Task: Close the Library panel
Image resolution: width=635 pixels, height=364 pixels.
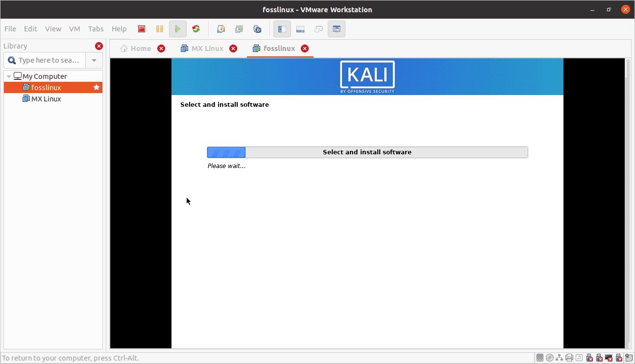Action: [99, 46]
